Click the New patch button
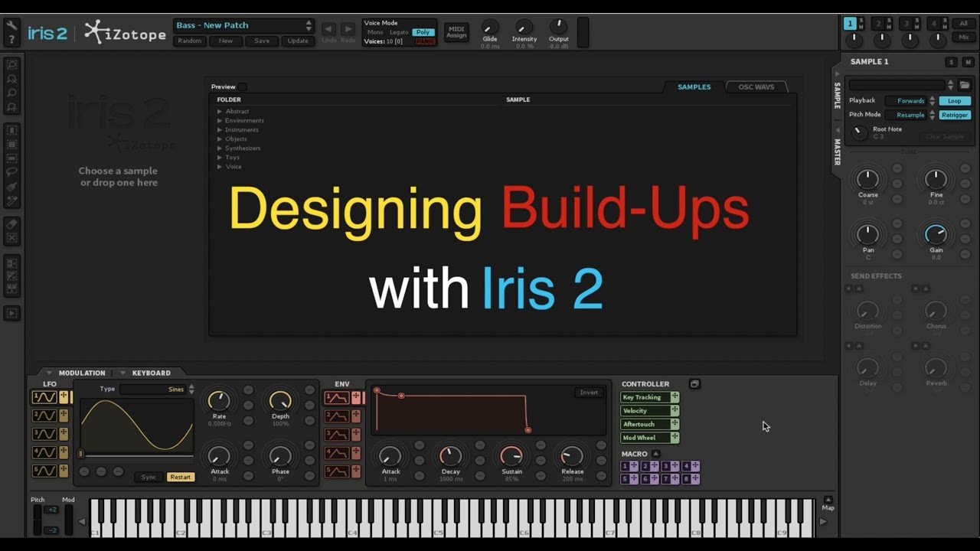The width and height of the screenshot is (980, 551). (x=225, y=41)
